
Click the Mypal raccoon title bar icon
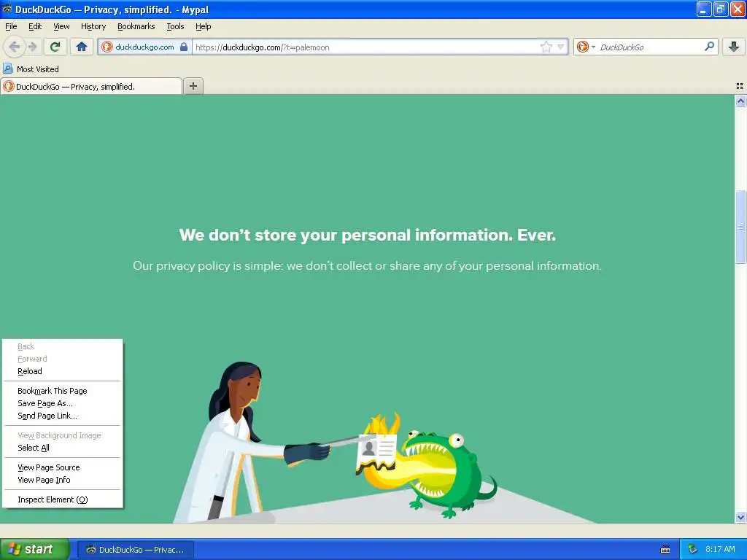coord(7,9)
